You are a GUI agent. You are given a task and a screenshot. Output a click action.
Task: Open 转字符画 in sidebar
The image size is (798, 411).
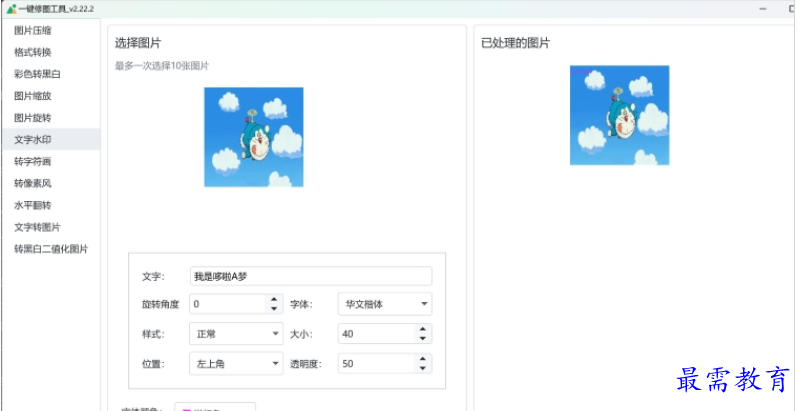(50, 162)
